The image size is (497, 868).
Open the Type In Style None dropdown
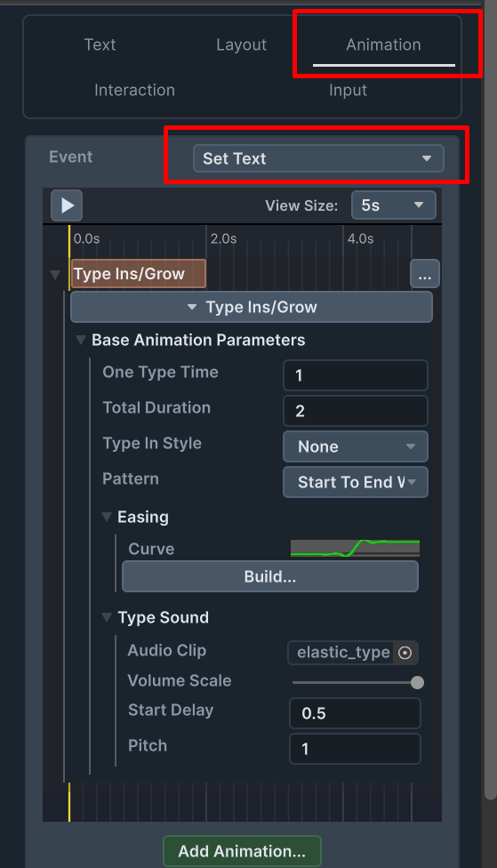(356, 446)
